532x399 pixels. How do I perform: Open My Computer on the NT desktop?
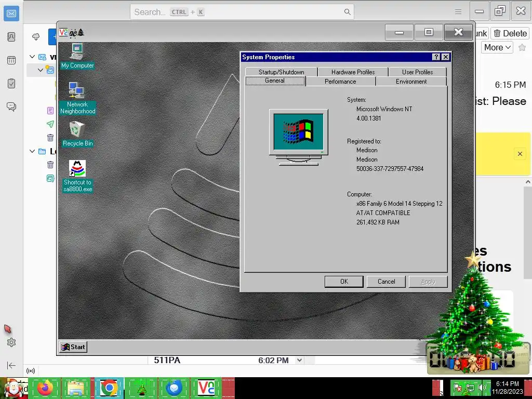[x=77, y=56]
